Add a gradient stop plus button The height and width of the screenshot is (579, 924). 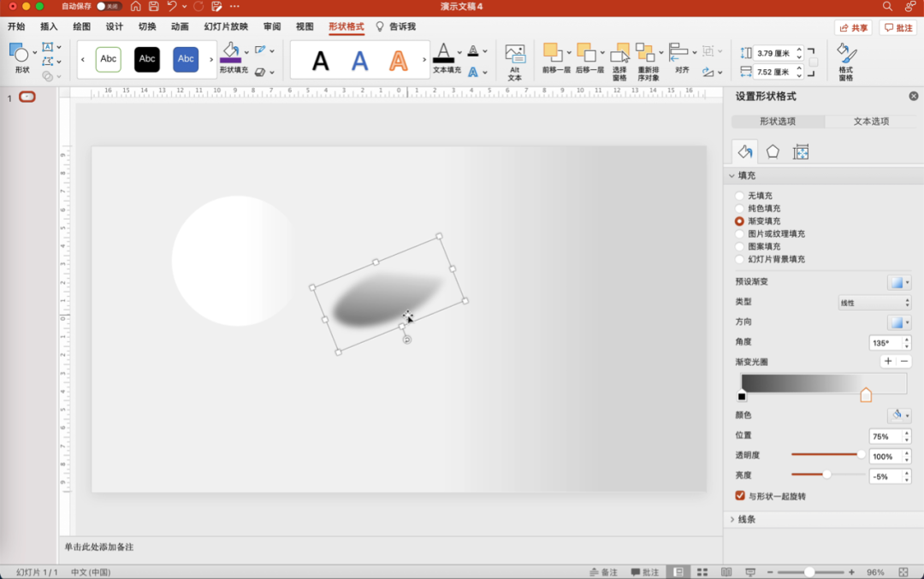tap(888, 361)
